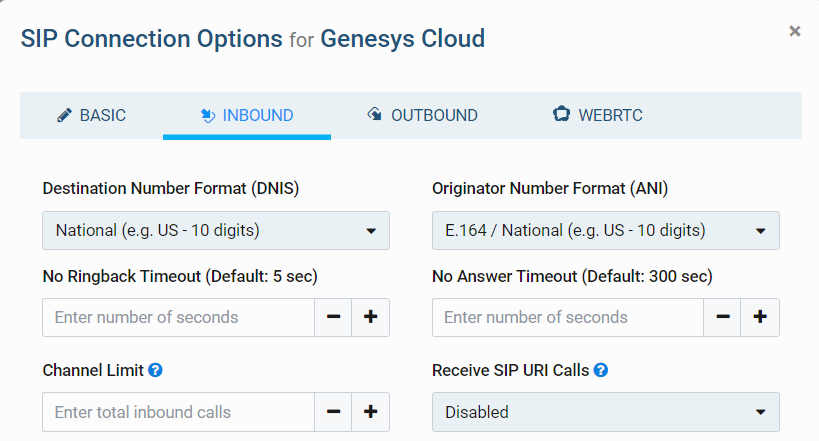Click 'No Answer Timeout (Default: 300 sec)' label
The image size is (819, 441).
pyautogui.click(x=572, y=276)
